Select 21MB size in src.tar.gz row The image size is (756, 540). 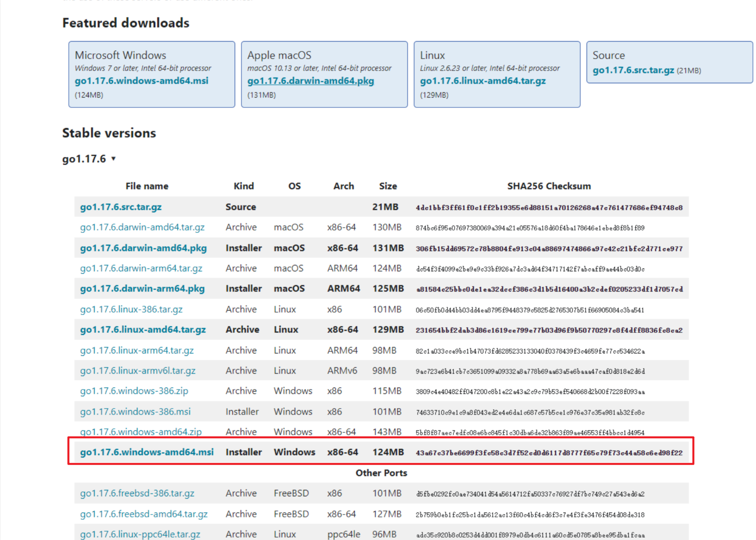[x=385, y=207]
